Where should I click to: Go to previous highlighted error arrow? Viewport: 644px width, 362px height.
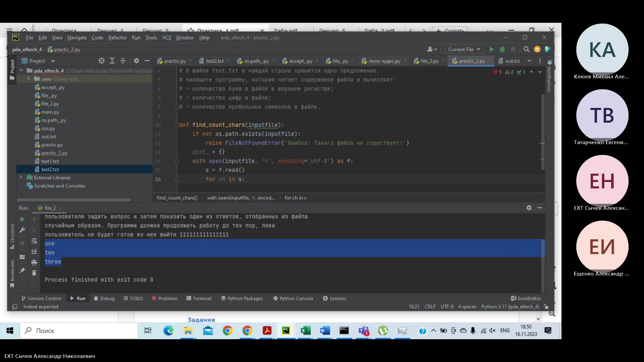click(531, 72)
